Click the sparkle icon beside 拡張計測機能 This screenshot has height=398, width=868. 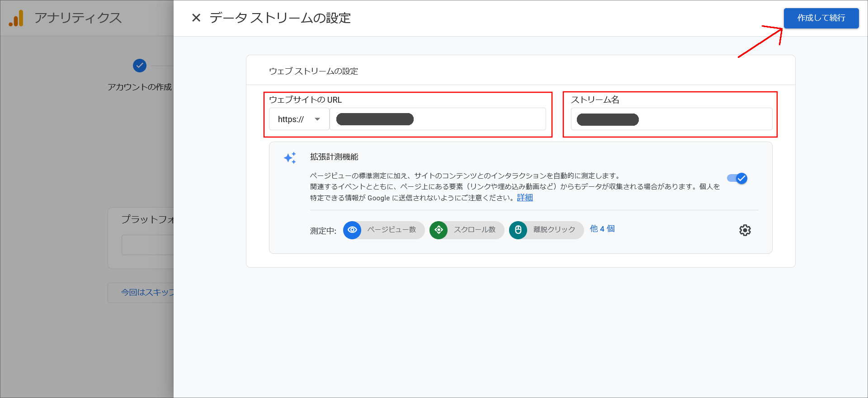(290, 158)
